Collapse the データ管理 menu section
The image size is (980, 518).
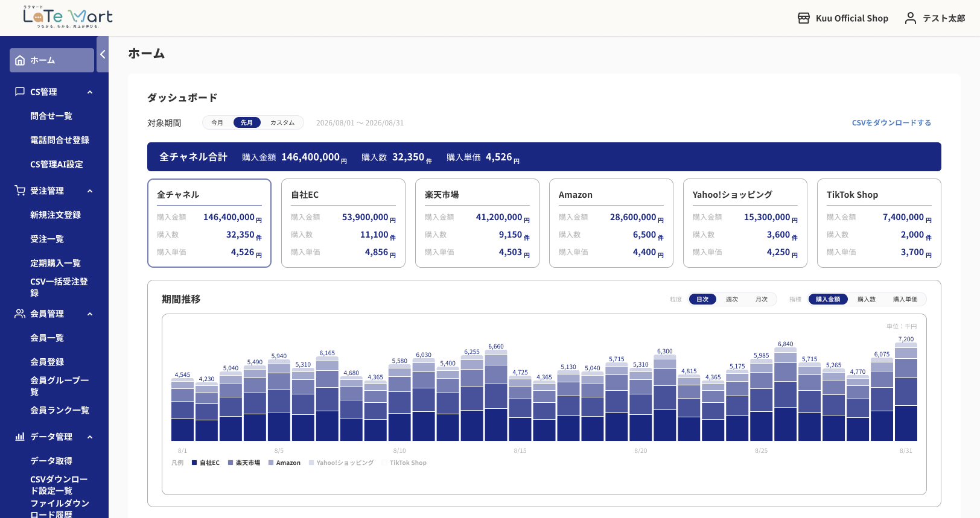(x=90, y=437)
